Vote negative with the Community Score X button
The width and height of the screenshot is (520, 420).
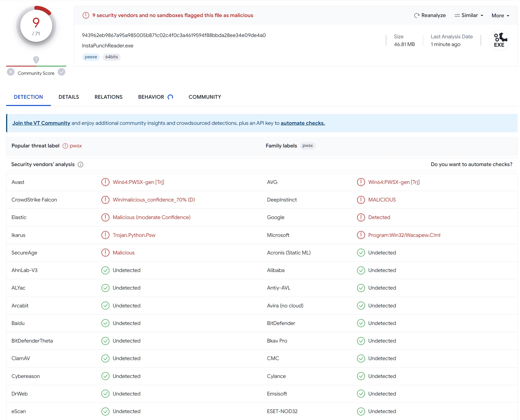11,72
